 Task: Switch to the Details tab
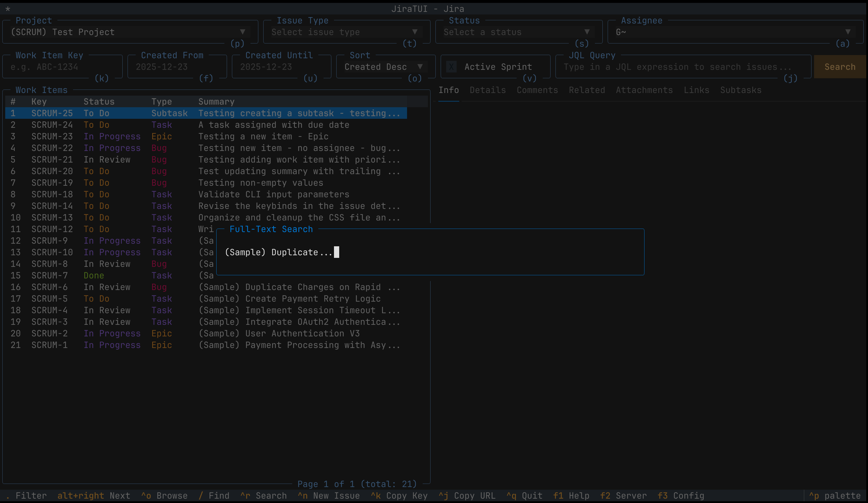(x=487, y=90)
